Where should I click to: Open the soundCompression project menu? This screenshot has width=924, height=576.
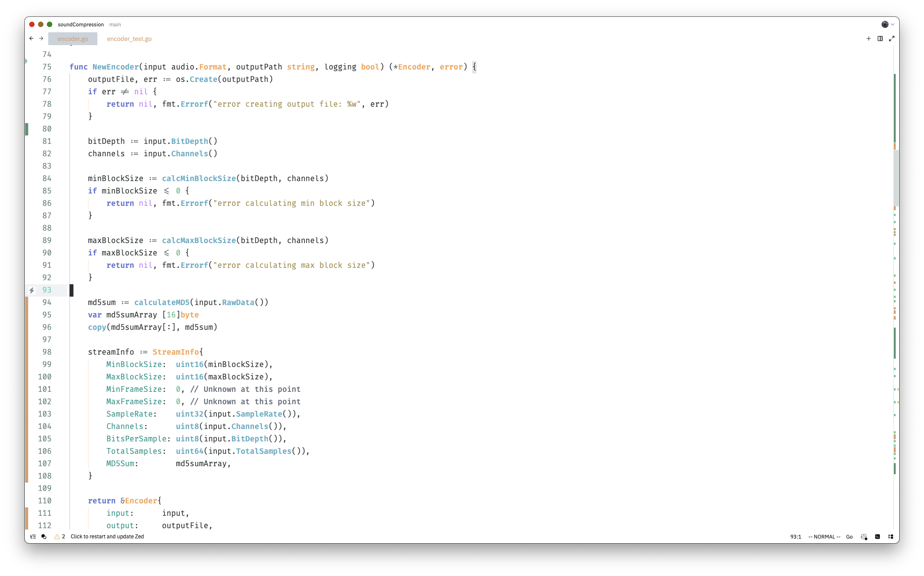click(x=81, y=24)
